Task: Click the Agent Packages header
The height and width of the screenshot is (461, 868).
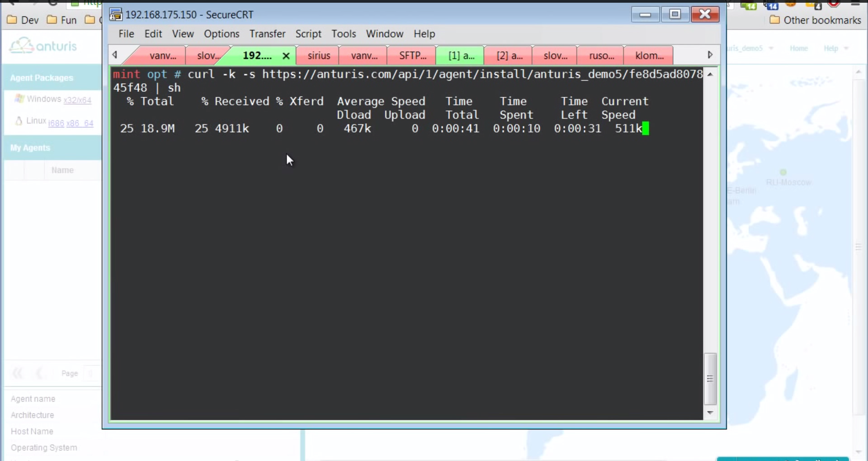Action: [x=42, y=78]
